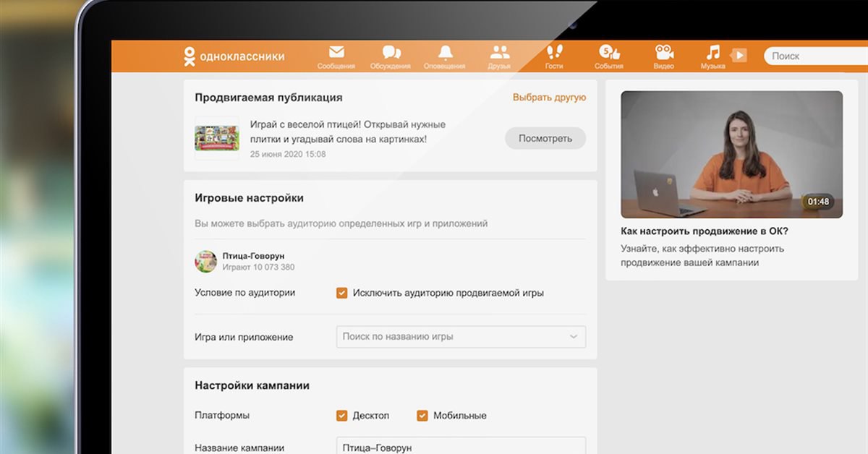Viewport: 868px width, 454px height.
Task: Click the Играй с веселой птицей post text
Action: (348, 132)
